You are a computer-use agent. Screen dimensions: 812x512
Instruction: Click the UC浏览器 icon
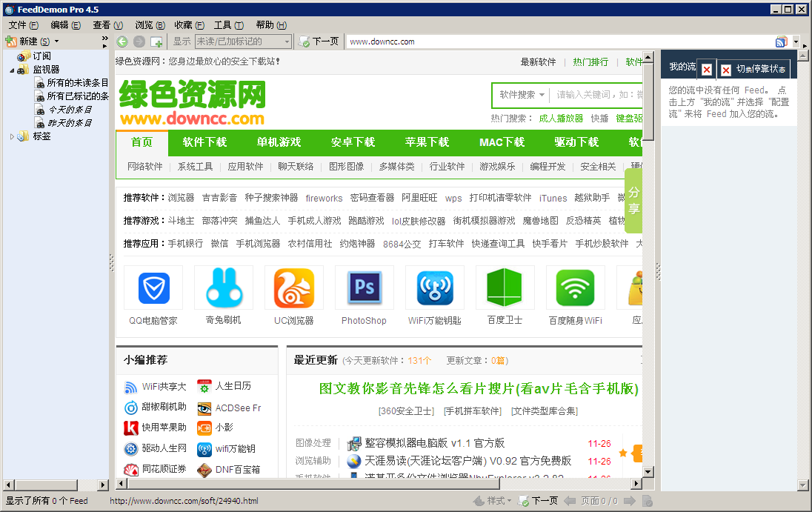tap(293, 287)
